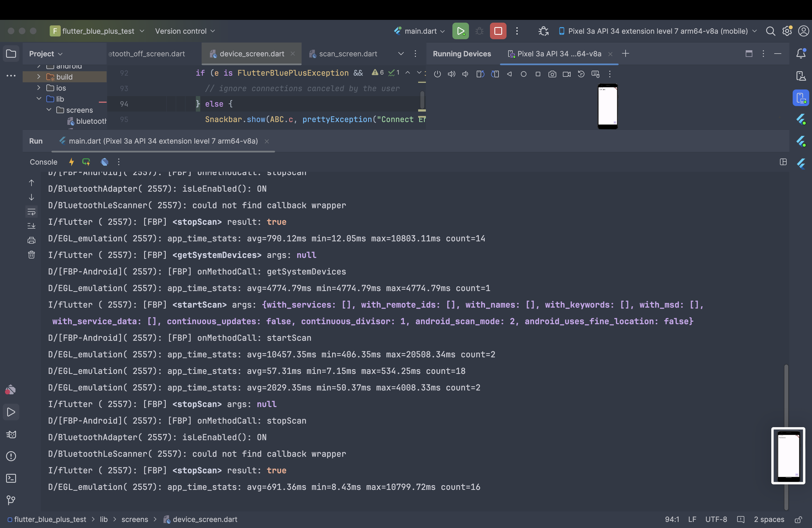Toggle Running Devices tool window button
This screenshot has height=528, width=812.
pyautogui.click(x=801, y=98)
